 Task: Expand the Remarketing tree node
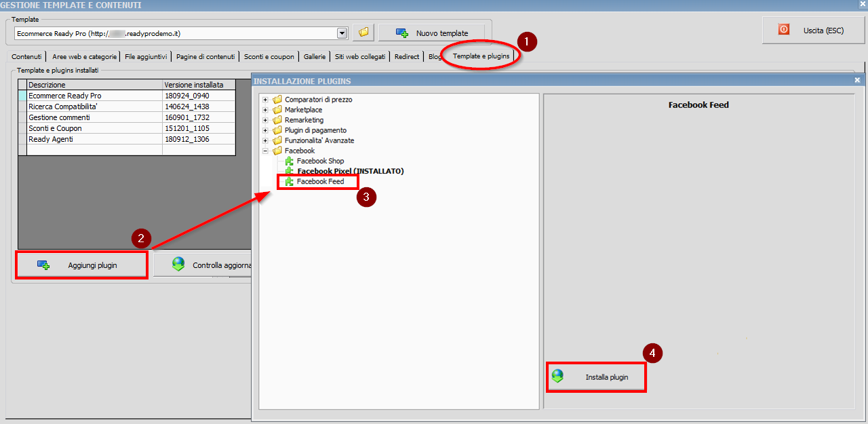[266, 120]
